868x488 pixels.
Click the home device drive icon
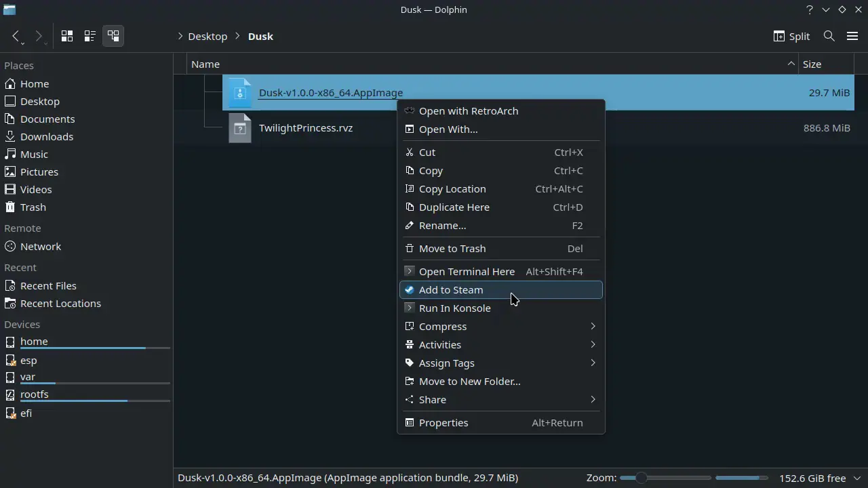[x=10, y=341]
